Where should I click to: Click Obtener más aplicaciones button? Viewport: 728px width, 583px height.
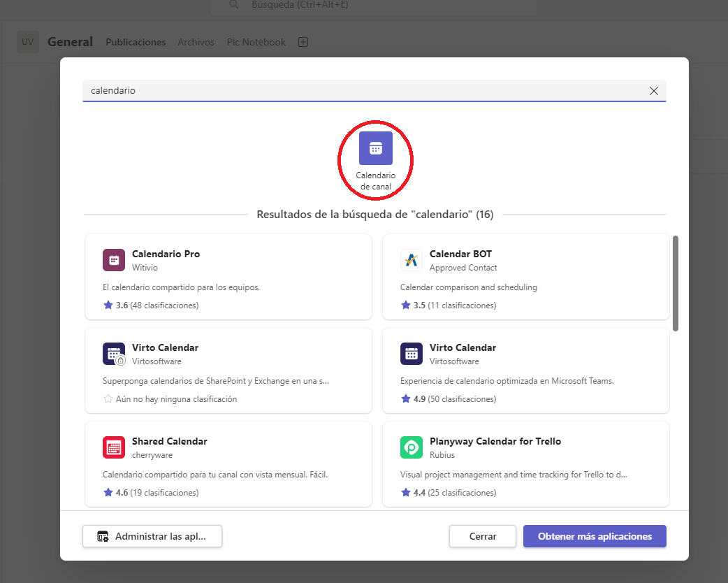pos(595,536)
